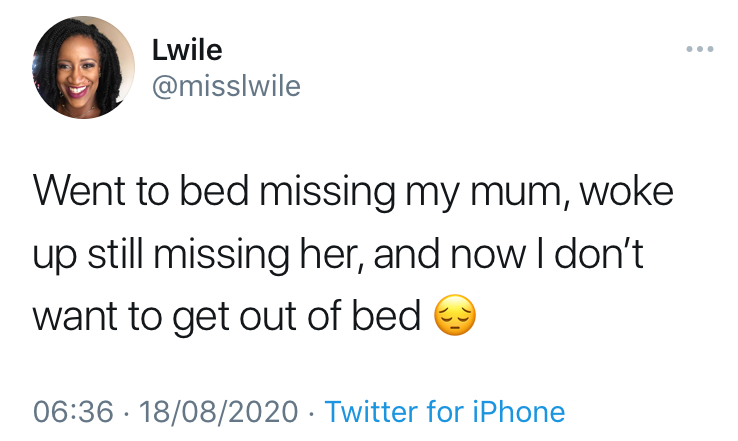The height and width of the screenshot is (441, 738).
Task: Open the three-dot more options menu
Action: coord(698,48)
